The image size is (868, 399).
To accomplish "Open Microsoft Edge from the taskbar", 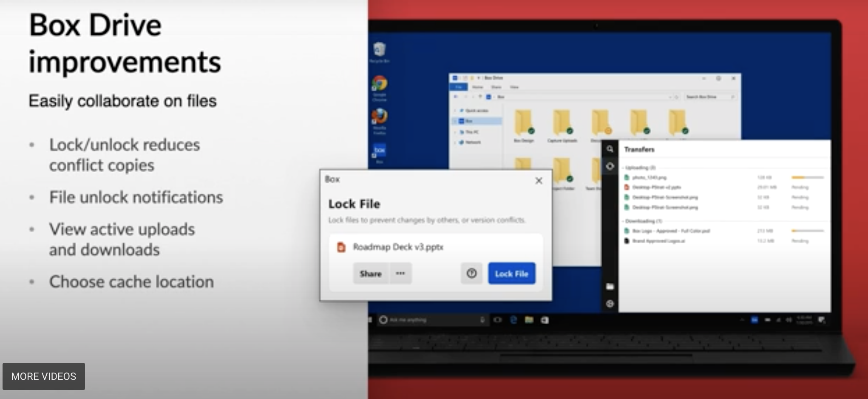I will (513, 320).
